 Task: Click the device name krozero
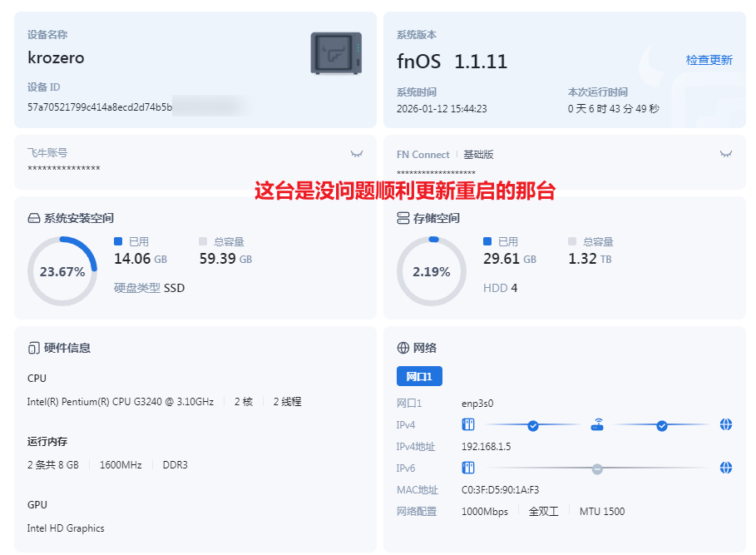(56, 58)
